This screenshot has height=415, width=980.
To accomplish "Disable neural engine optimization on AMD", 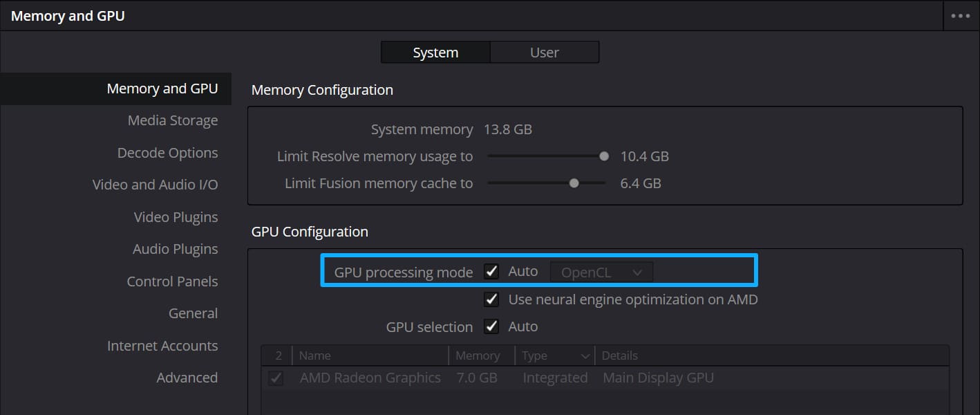I will point(491,299).
